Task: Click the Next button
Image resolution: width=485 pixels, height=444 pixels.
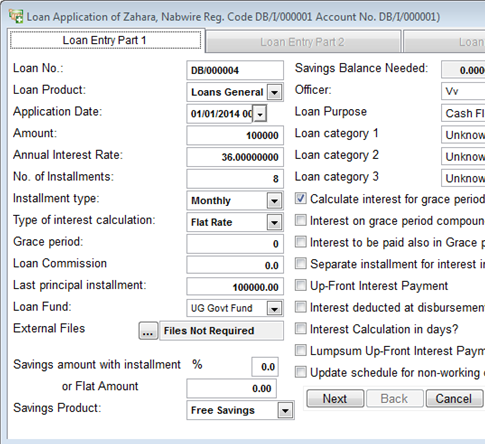Action: 335,399
